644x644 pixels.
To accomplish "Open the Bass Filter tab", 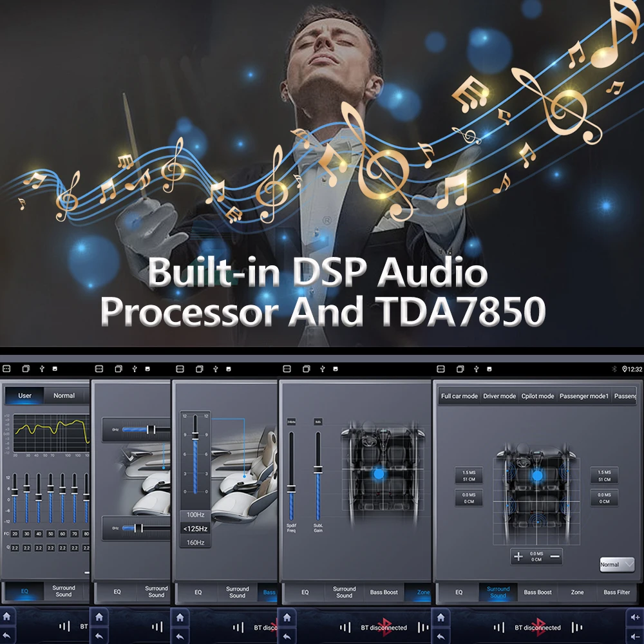I will coord(616,592).
